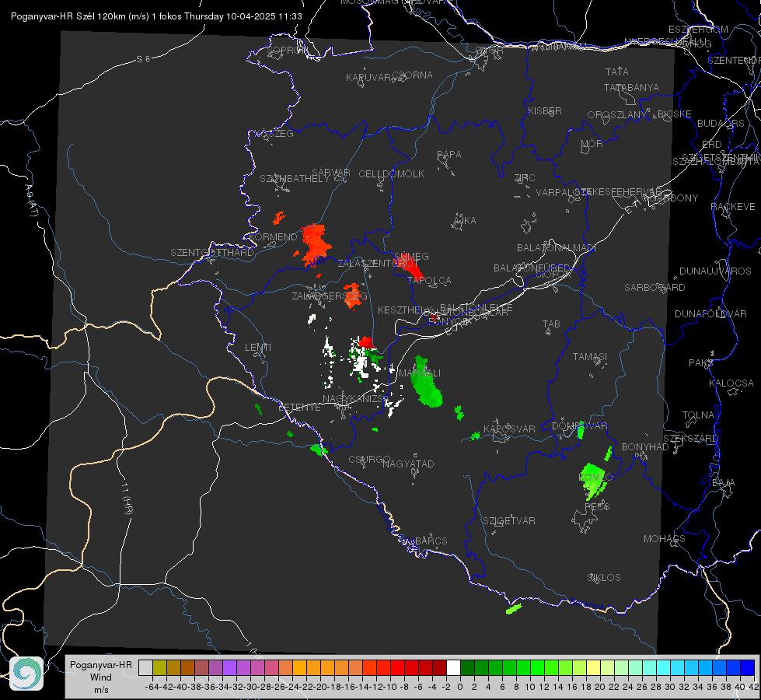
Task: Click the MOHÁCS town label
Action: pos(665,539)
